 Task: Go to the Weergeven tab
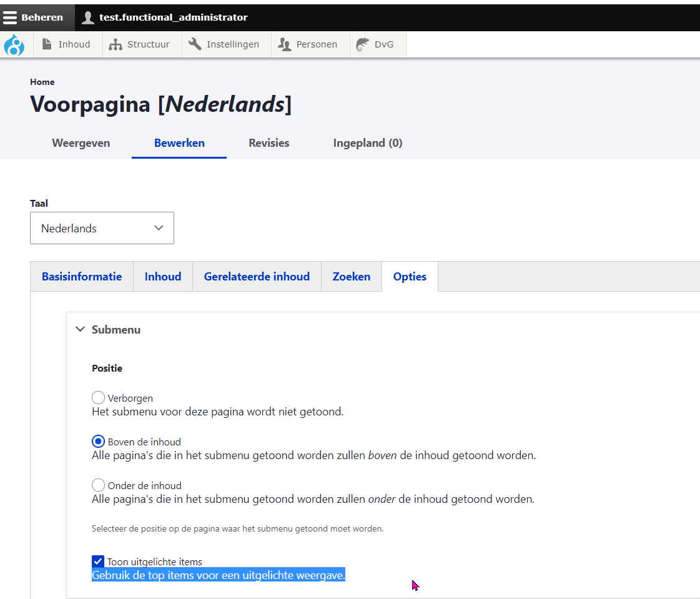tap(81, 143)
